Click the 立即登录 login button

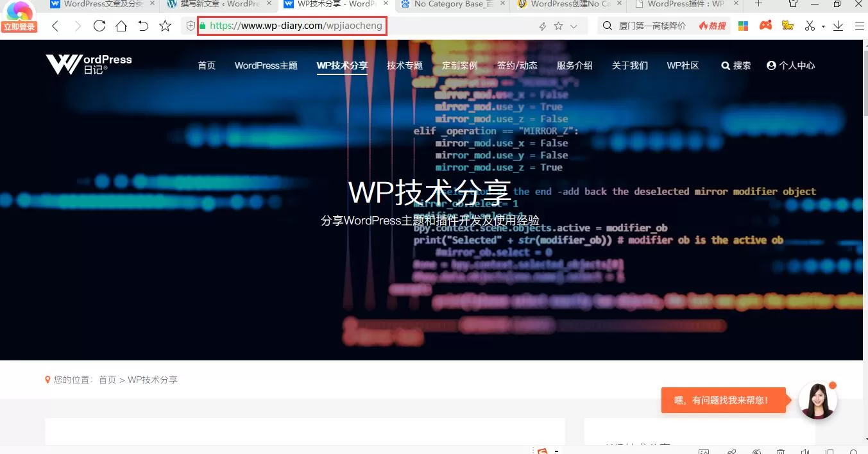tap(19, 27)
